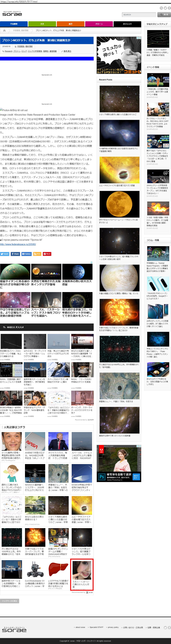
Task: Open the federalspace.ru source link
Action: (x=18, y=244)
